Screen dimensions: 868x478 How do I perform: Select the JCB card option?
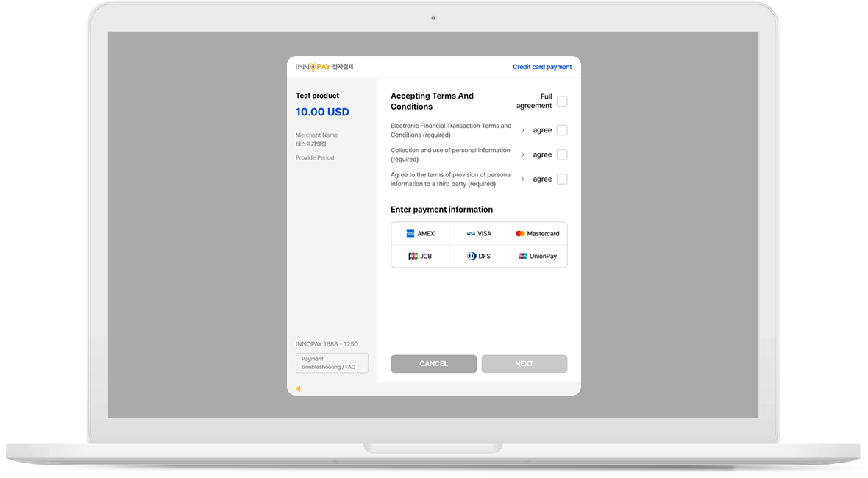click(x=420, y=256)
